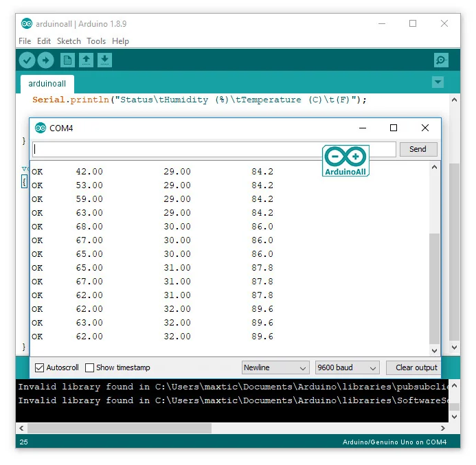The image size is (476, 465).
Task: Click humidity value 53.00
Action: [x=89, y=185]
